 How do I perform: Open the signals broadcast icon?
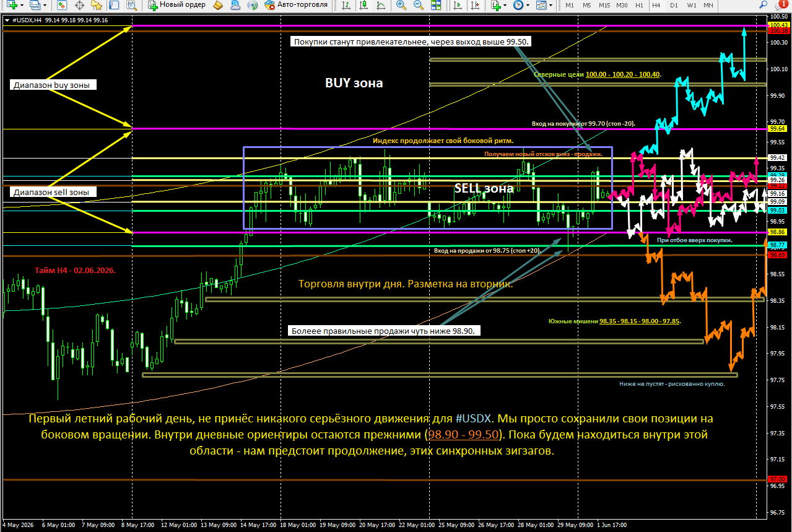coord(252,5)
